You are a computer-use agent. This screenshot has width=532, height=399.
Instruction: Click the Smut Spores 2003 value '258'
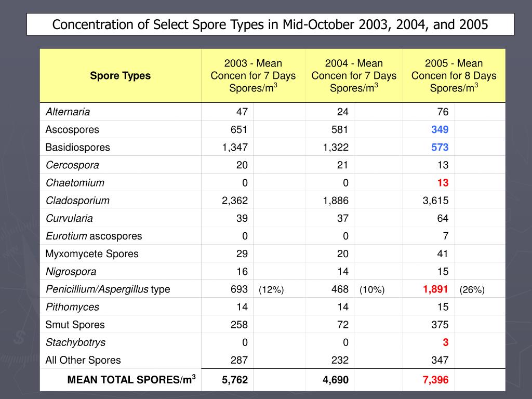point(239,325)
